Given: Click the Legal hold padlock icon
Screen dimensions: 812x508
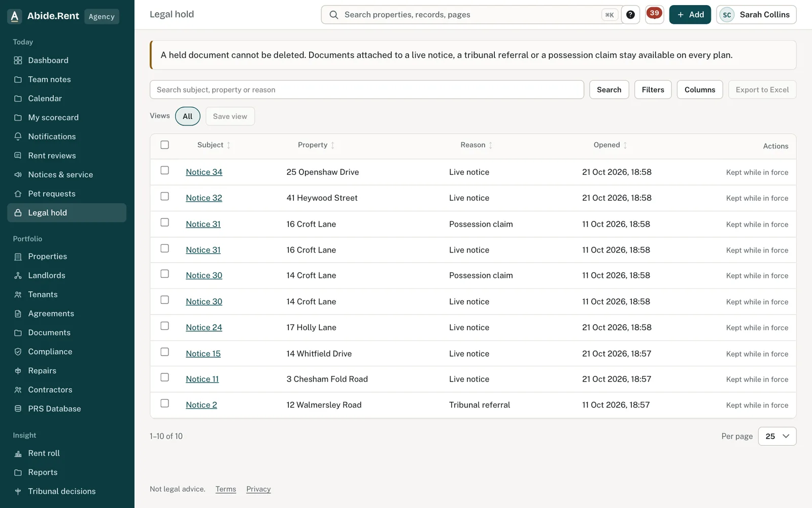Looking at the screenshot, I should [18, 213].
